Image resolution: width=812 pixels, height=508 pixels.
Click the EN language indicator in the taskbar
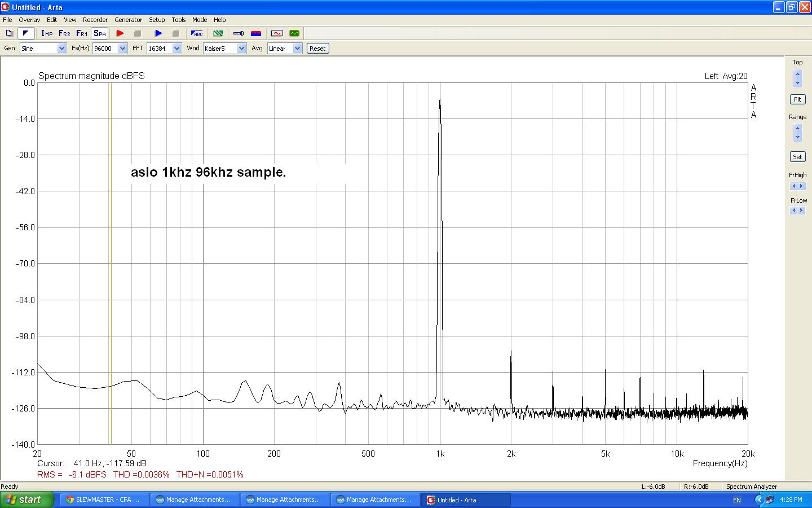[x=736, y=500]
